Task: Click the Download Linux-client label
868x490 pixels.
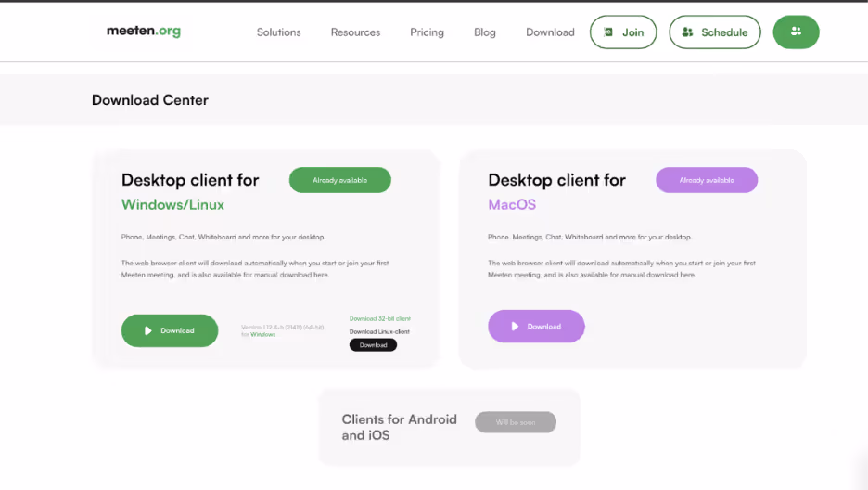Action: coord(379,331)
